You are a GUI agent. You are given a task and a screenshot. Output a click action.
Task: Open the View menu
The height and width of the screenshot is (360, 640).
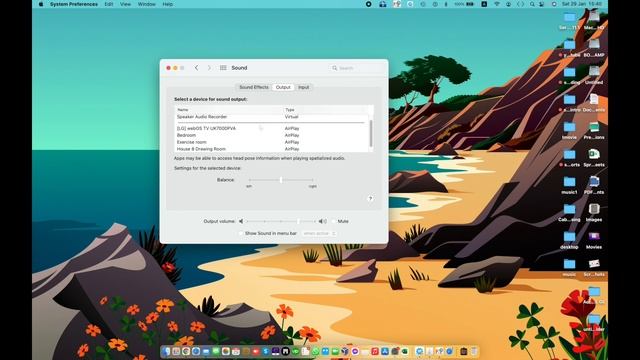[125, 4]
